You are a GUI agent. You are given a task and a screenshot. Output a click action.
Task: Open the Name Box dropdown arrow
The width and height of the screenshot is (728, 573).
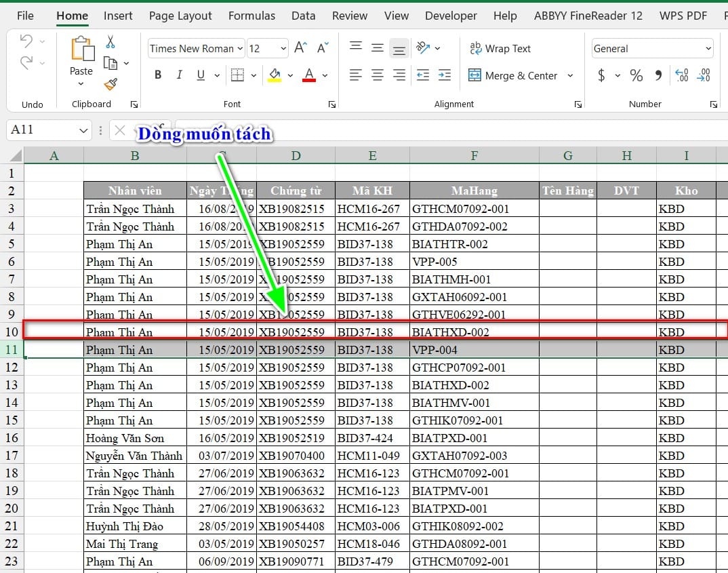(83, 130)
